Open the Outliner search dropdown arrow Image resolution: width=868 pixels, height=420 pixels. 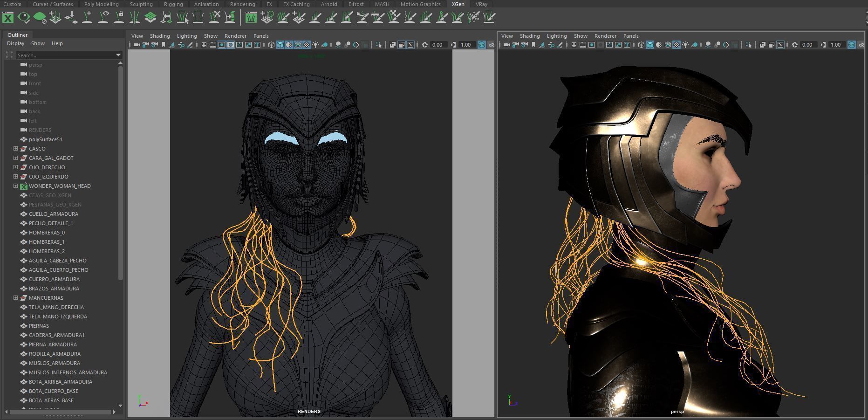(x=118, y=55)
